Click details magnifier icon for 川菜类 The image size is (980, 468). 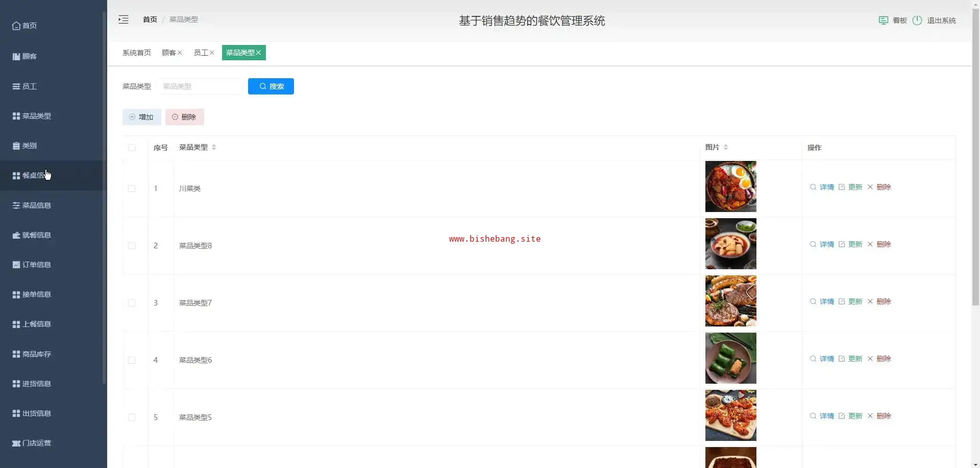pos(813,187)
